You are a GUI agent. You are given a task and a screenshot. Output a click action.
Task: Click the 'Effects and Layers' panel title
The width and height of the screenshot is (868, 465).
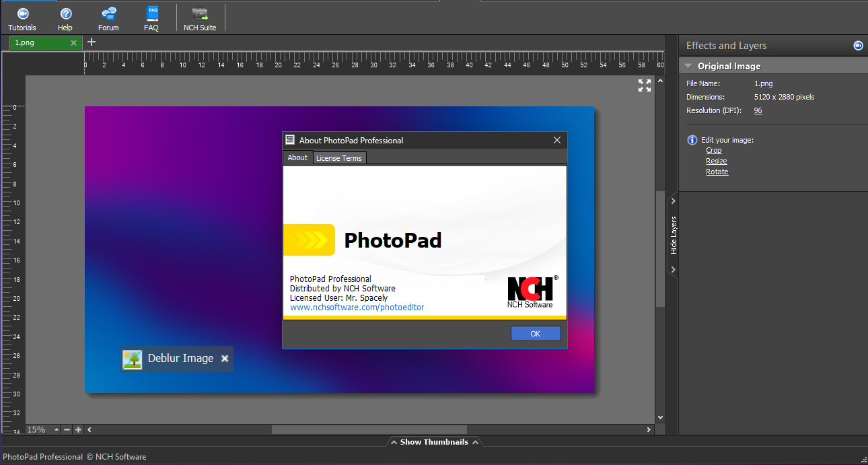tap(727, 46)
